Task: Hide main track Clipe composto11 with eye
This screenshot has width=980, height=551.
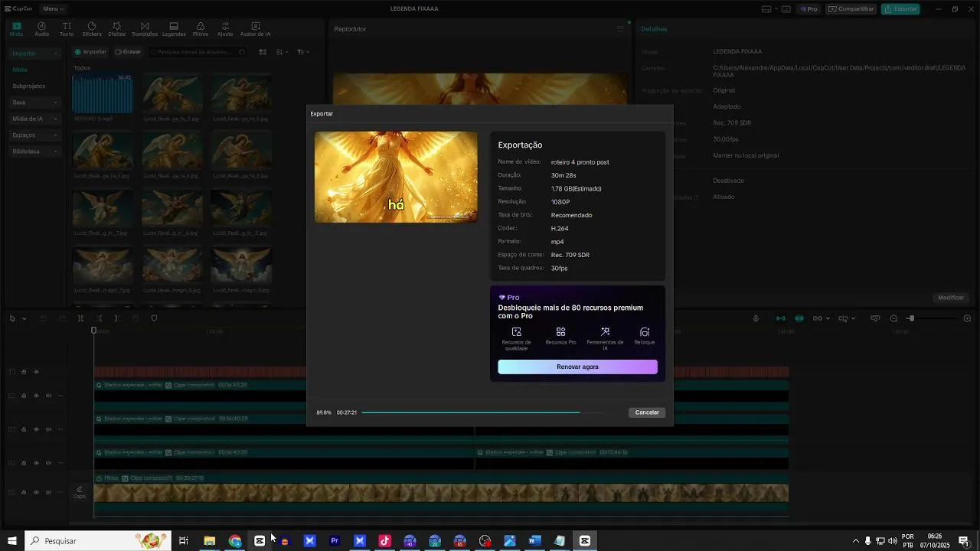Action: (36, 492)
